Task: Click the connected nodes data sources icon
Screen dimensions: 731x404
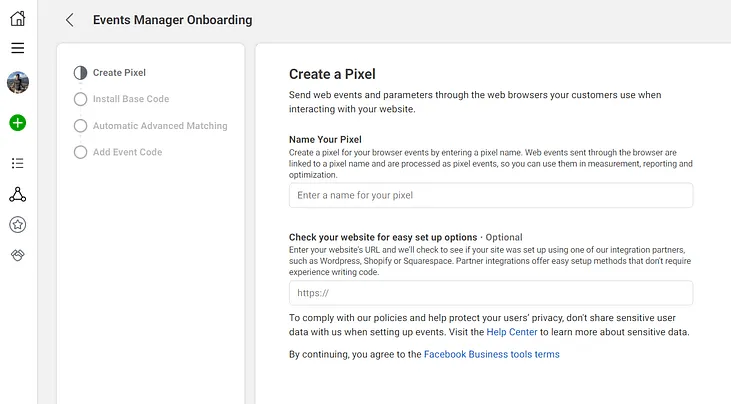Action: 17,194
